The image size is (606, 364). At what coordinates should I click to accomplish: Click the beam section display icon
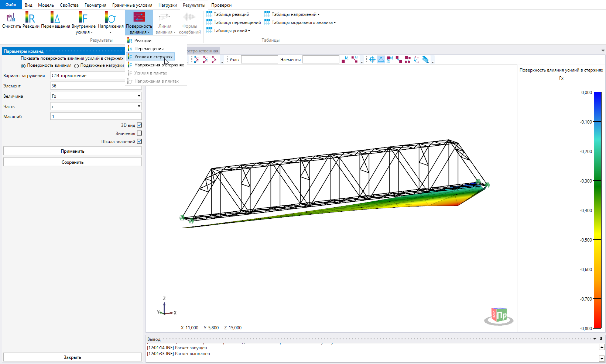pos(425,59)
